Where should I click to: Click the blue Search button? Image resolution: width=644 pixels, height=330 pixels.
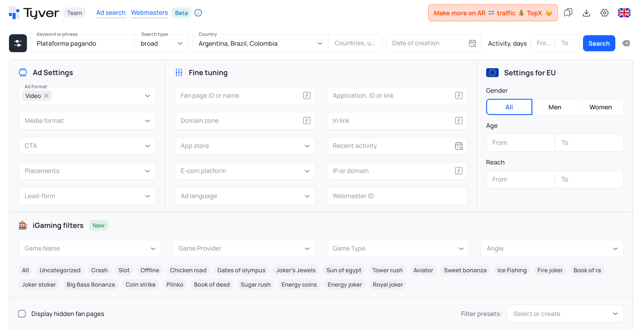(599, 43)
